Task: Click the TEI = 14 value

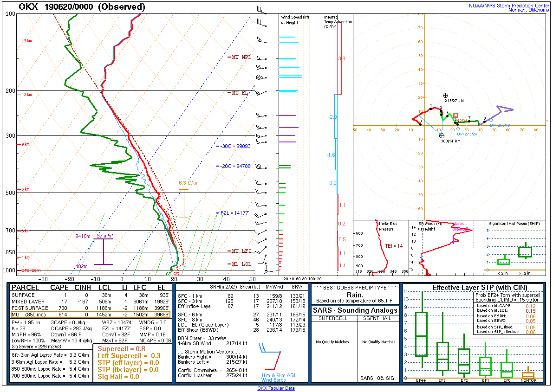Action: 394,246
